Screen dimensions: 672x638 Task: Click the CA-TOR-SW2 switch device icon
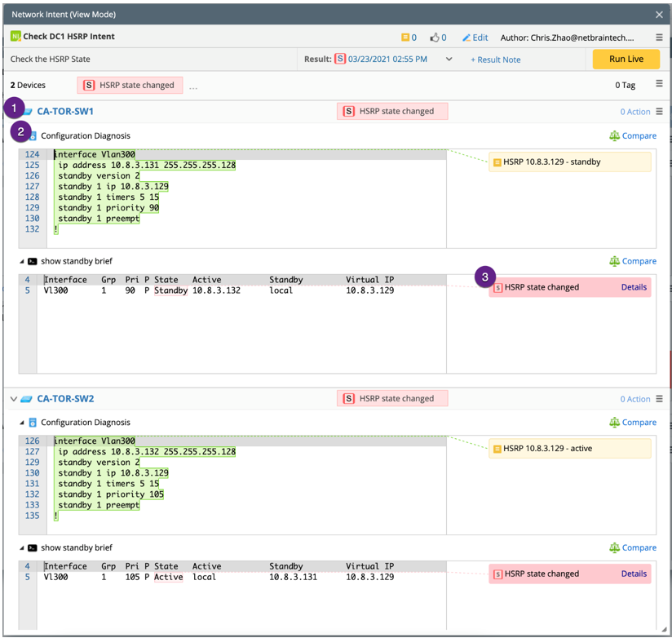(27, 399)
